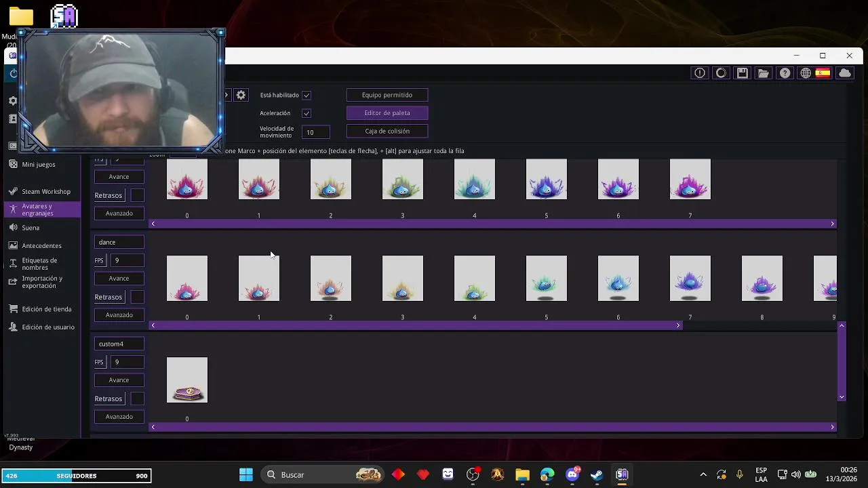Viewport: 868px width, 488px height.
Task: Click down arrow of the vertical scrollbar
Action: pyautogui.click(x=842, y=397)
